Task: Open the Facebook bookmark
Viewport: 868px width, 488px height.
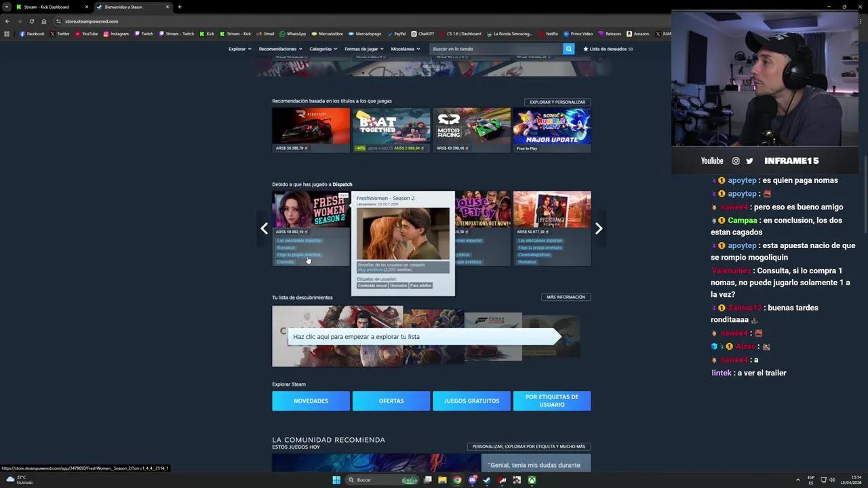Action: click(x=32, y=34)
